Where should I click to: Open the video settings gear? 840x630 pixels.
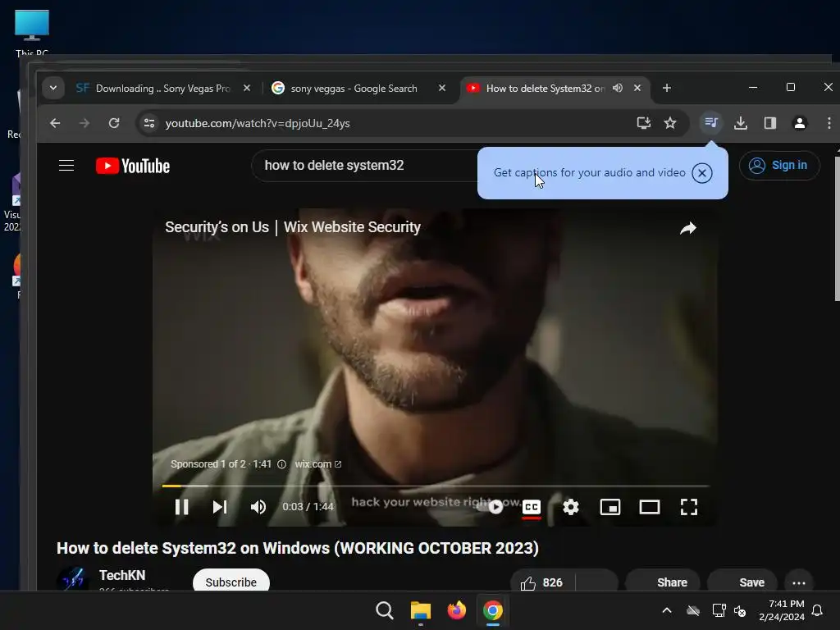click(571, 507)
